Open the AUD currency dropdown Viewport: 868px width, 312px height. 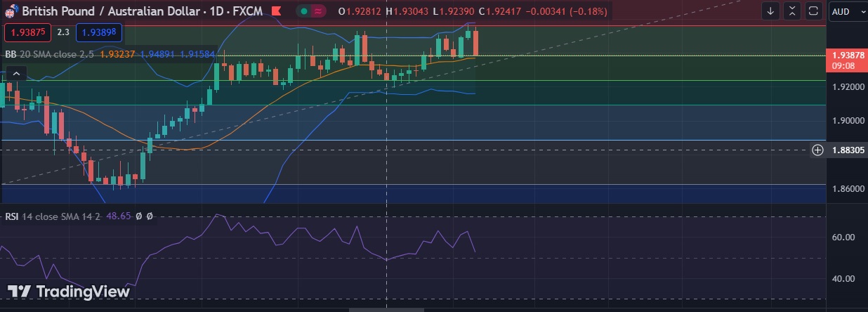pyautogui.click(x=848, y=11)
